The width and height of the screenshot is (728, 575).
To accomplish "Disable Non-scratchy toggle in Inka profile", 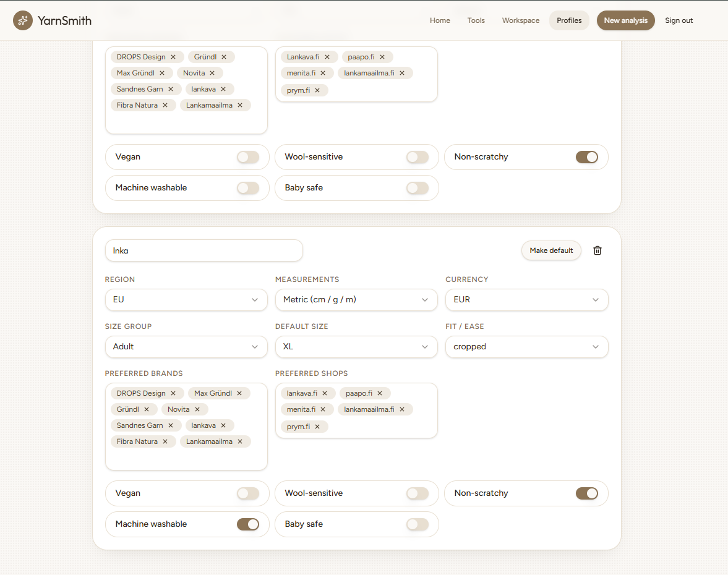I will point(587,493).
